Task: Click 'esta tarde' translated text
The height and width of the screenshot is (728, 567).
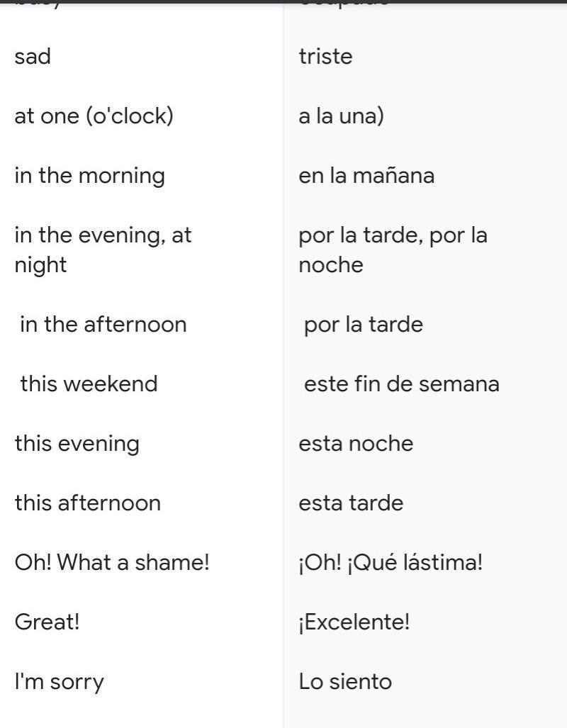Action: pyautogui.click(x=351, y=503)
